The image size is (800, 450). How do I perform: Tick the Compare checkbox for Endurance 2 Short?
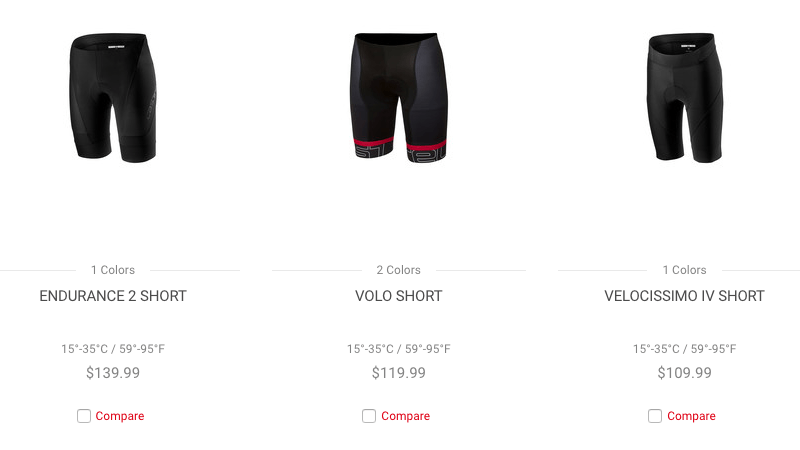(84, 416)
